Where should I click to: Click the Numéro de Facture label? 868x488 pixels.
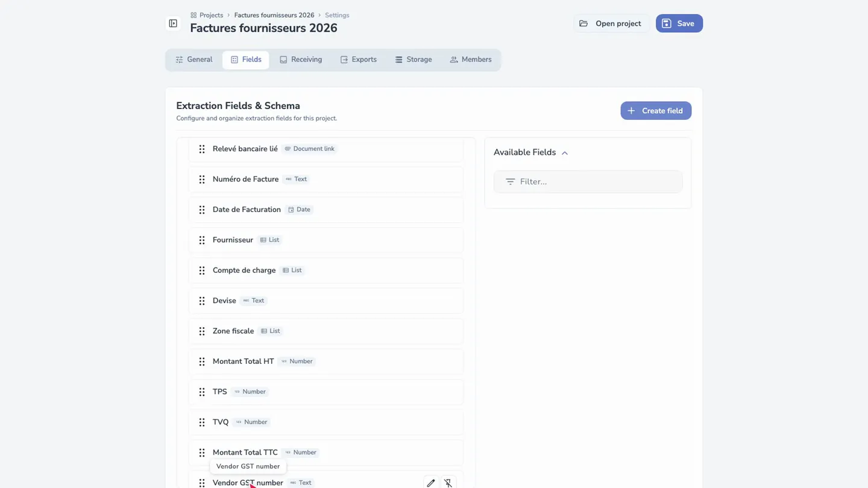[246, 180]
